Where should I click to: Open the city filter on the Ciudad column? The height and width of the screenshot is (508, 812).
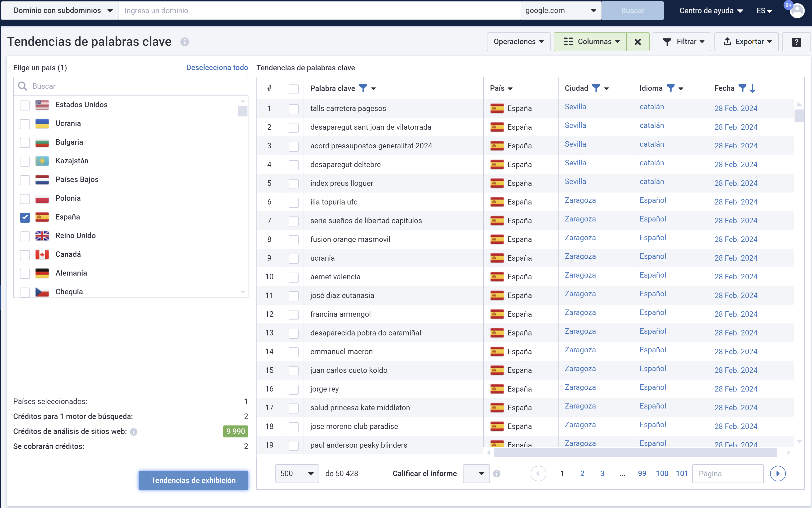[x=596, y=88]
